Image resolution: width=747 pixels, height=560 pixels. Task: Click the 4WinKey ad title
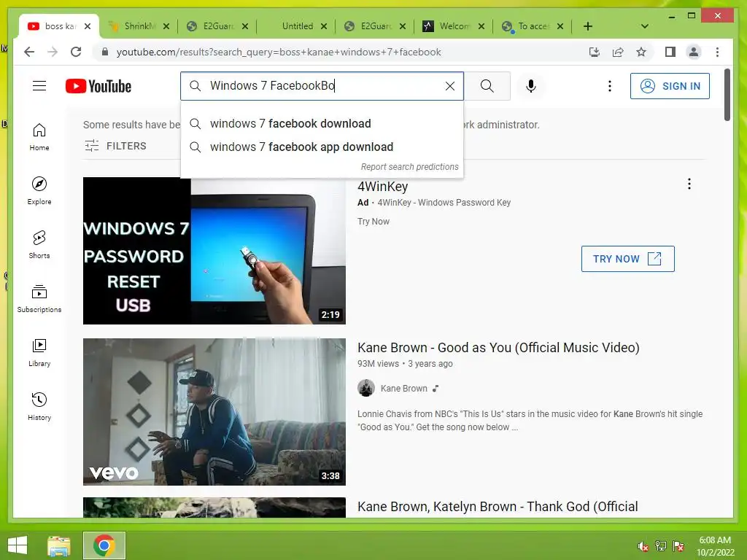click(382, 186)
